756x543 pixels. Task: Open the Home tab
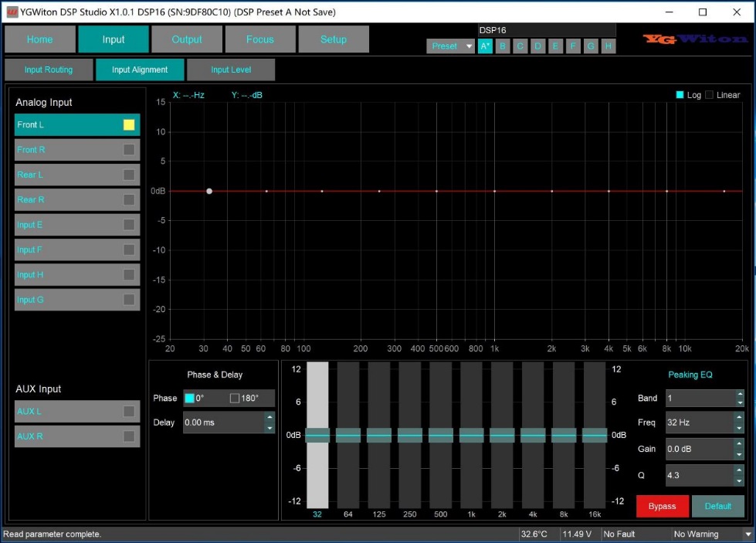[40, 39]
